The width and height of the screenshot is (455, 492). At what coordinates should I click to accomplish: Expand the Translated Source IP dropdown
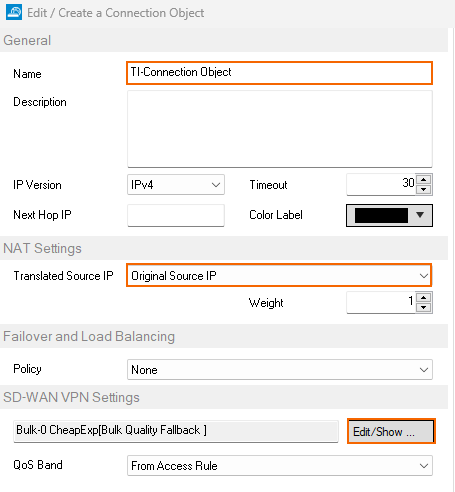click(279, 275)
